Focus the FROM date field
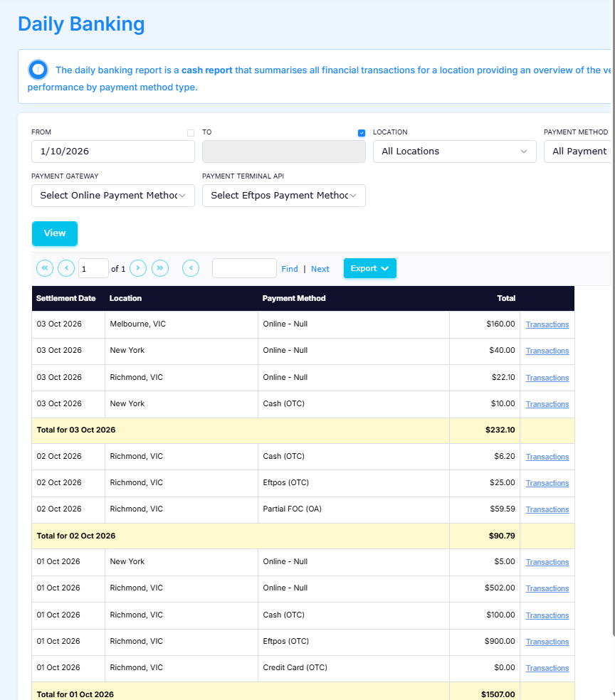This screenshot has height=700, width=615. coord(113,152)
